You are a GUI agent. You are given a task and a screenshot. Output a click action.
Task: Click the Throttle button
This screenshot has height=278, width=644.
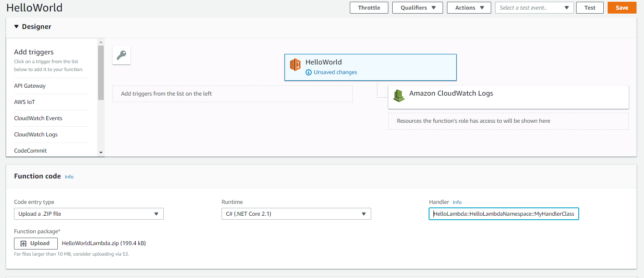point(369,8)
